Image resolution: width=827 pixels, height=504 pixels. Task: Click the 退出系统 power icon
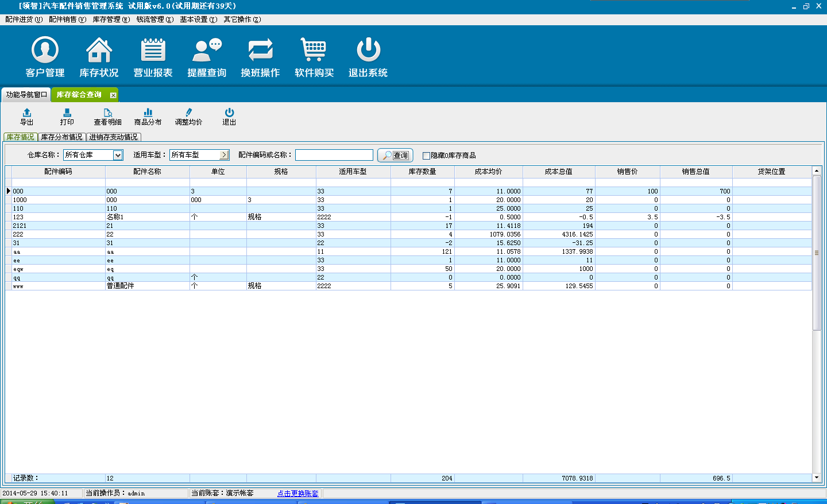[368, 50]
